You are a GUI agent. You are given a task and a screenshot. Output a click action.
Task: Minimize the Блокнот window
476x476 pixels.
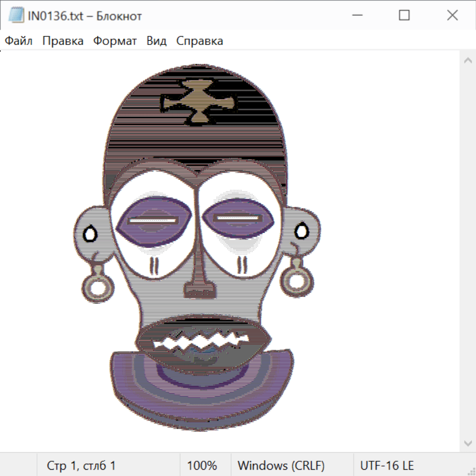coord(356,16)
